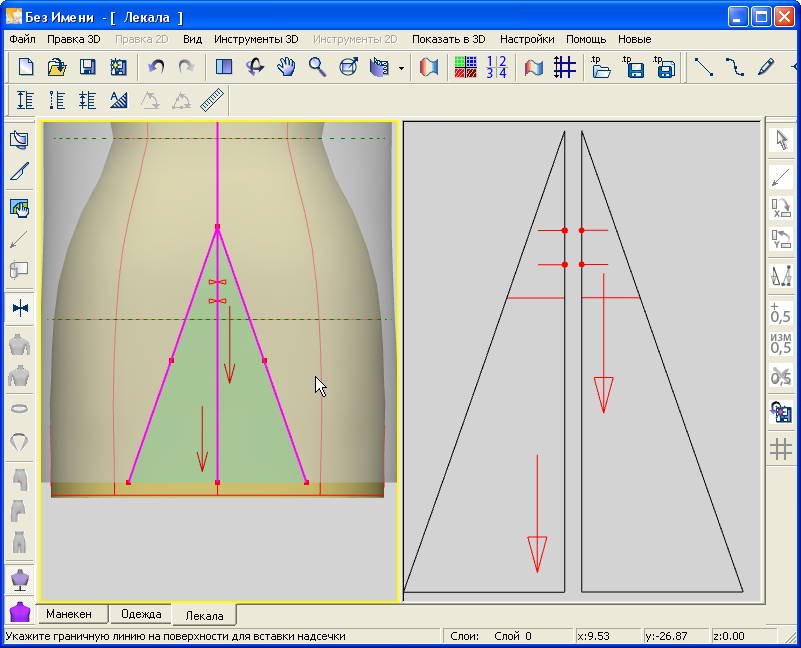801x648 pixels.
Task: Click the ruler measurement icon
Action: 211,100
